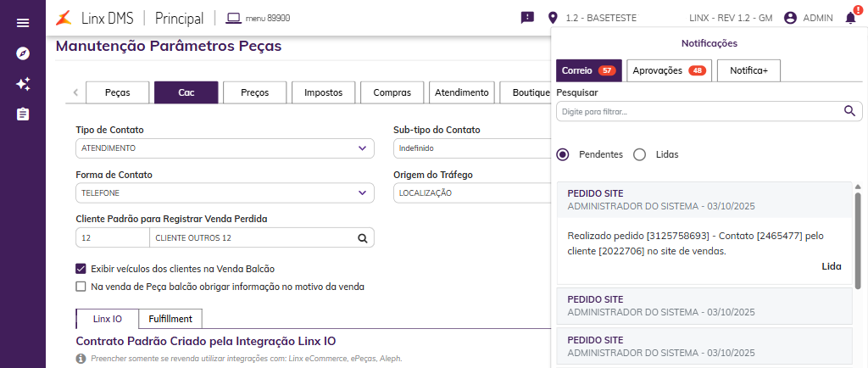Check obrigar informação no motivo da venda

81,287
